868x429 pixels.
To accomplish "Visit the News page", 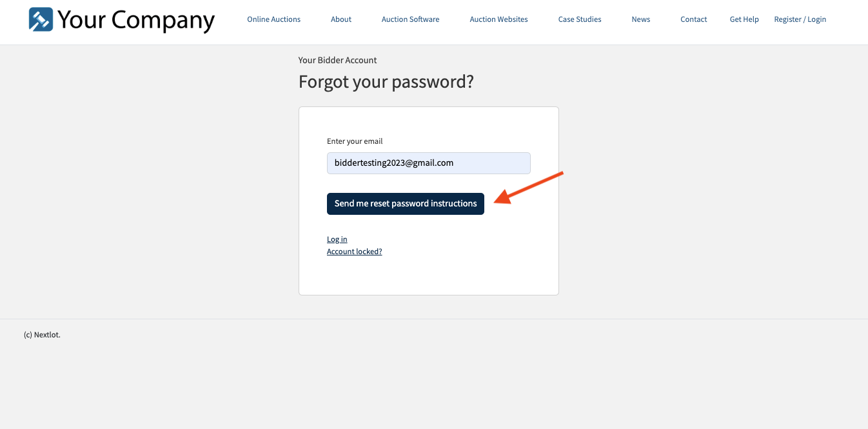I will 641,19.
